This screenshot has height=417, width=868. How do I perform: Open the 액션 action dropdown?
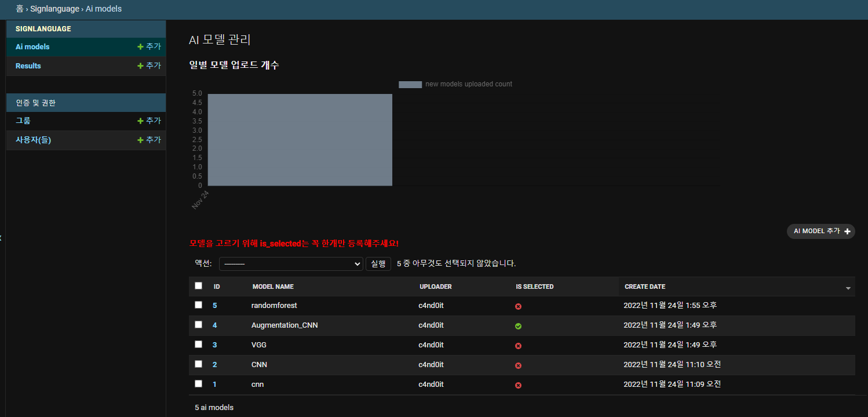291,263
